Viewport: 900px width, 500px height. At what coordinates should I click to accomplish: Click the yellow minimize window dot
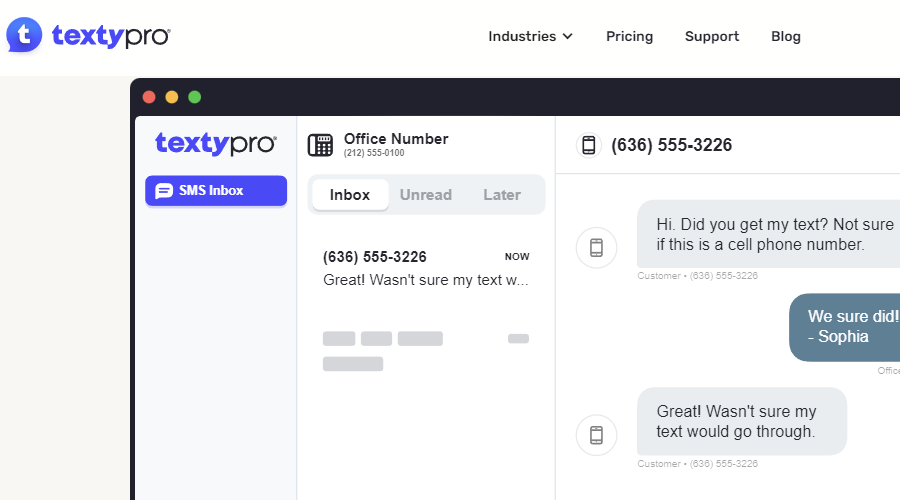[x=172, y=97]
